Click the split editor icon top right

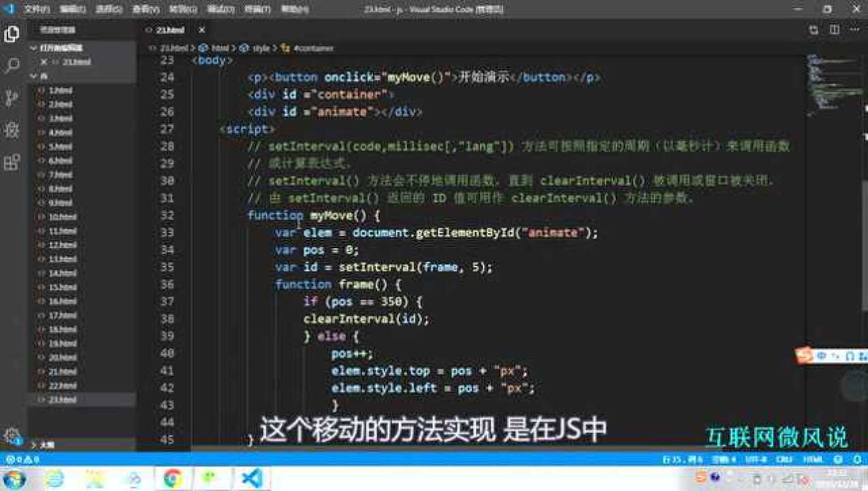[833, 30]
